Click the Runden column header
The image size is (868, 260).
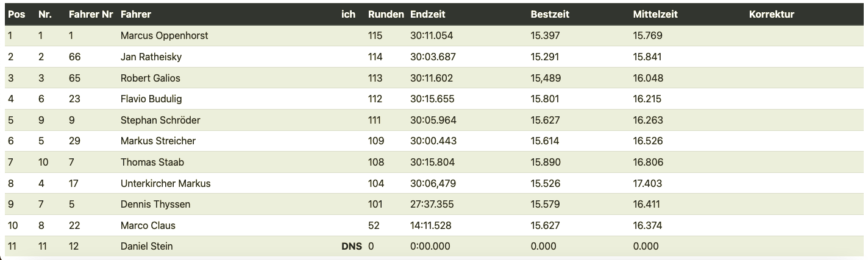[x=386, y=14]
